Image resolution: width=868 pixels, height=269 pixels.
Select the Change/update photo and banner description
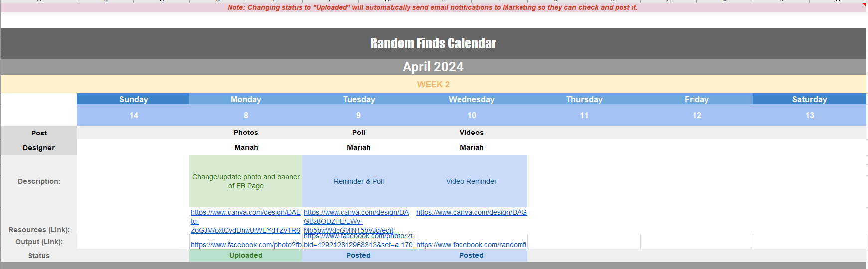[x=246, y=181]
